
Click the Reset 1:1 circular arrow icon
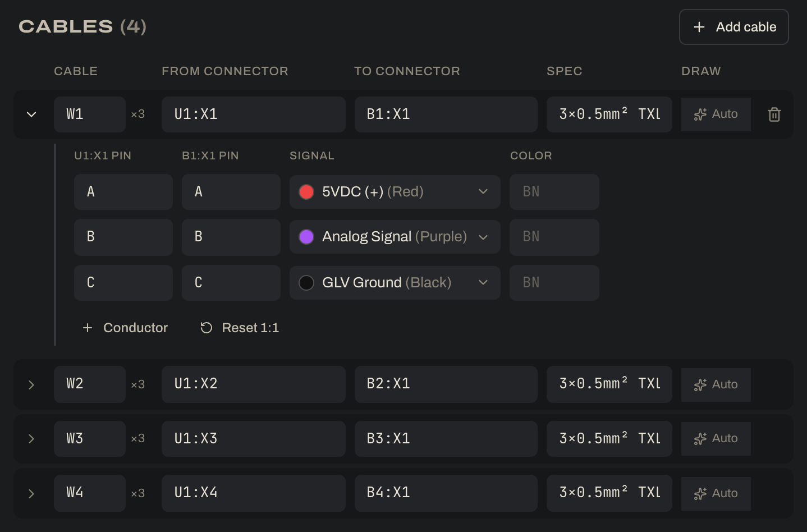tap(207, 328)
